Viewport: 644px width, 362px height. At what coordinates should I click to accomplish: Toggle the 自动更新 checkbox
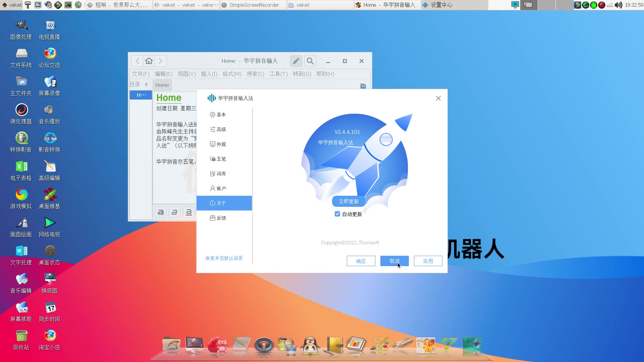337,214
